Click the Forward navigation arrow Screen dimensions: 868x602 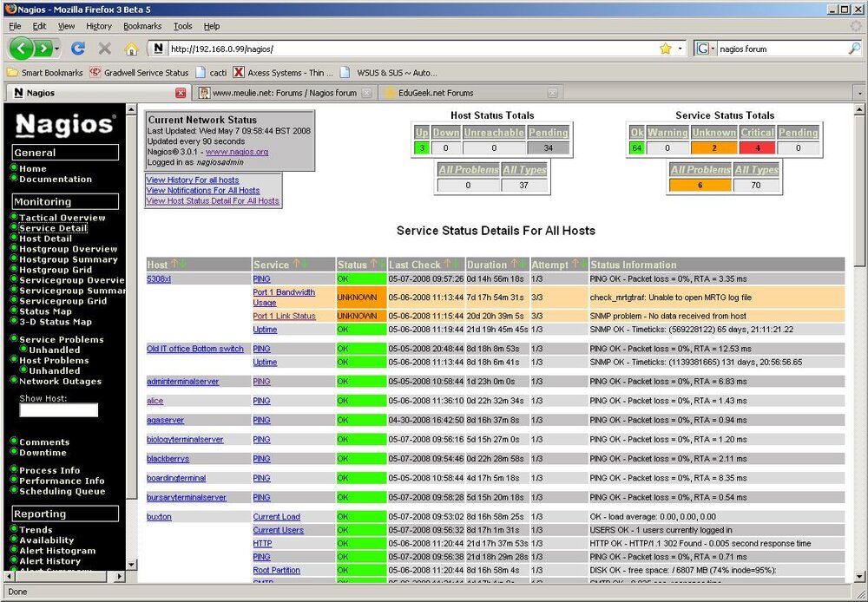tap(43, 49)
